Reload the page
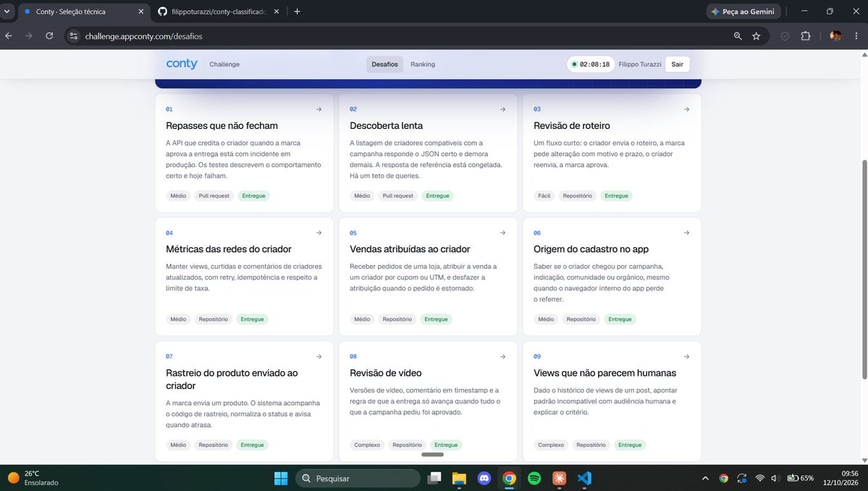The image size is (868, 491). (49, 36)
